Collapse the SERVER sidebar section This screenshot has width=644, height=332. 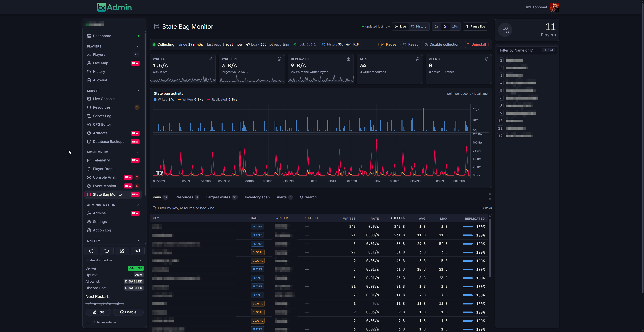(x=138, y=91)
